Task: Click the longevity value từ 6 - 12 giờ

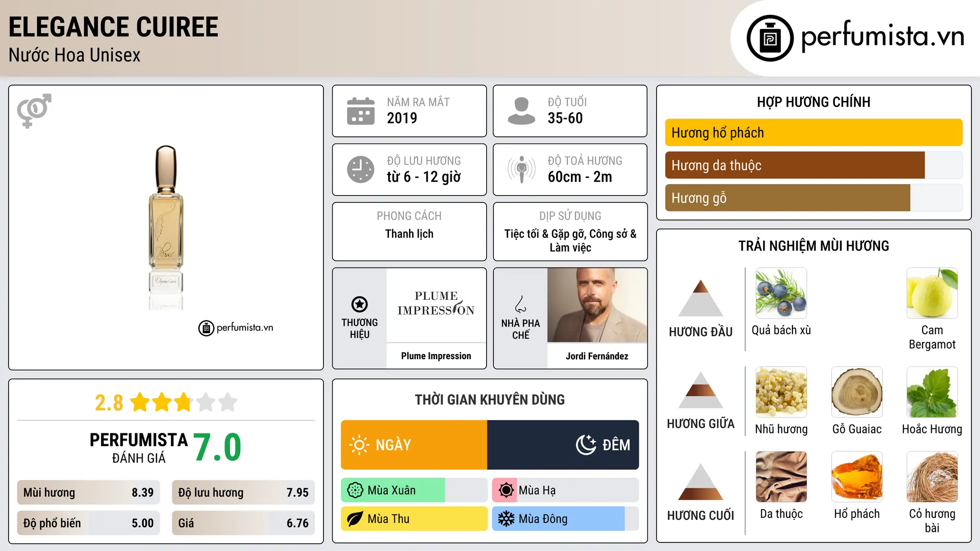Action: pyautogui.click(x=424, y=177)
